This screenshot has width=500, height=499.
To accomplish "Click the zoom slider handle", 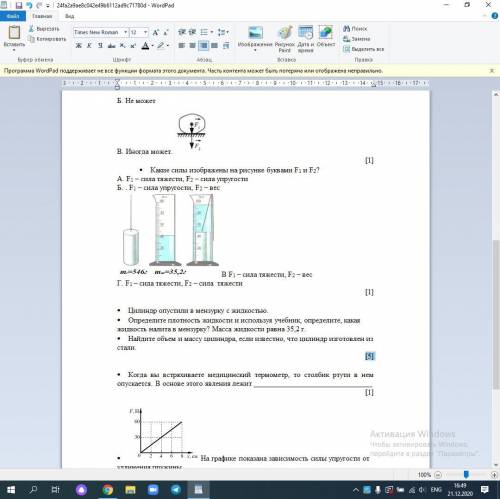I will coord(466,474).
